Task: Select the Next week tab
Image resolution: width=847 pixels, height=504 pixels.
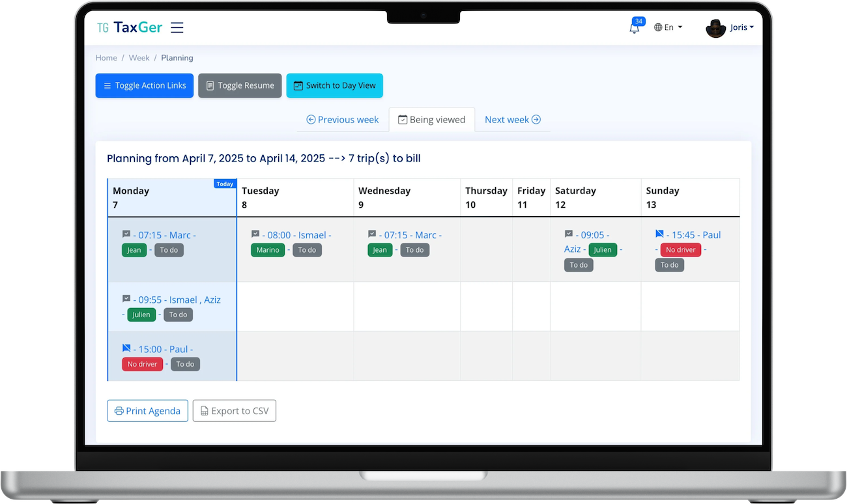Action: [x=512, y=120]
